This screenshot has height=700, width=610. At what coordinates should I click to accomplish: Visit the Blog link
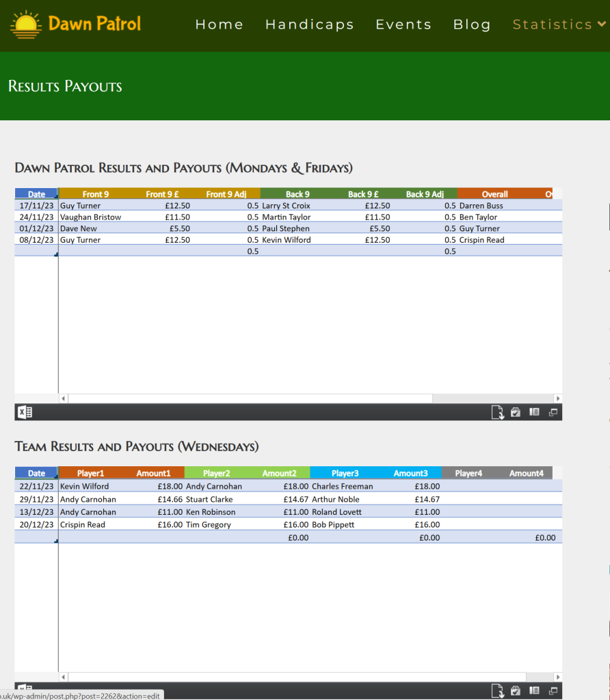click(472, 25)
